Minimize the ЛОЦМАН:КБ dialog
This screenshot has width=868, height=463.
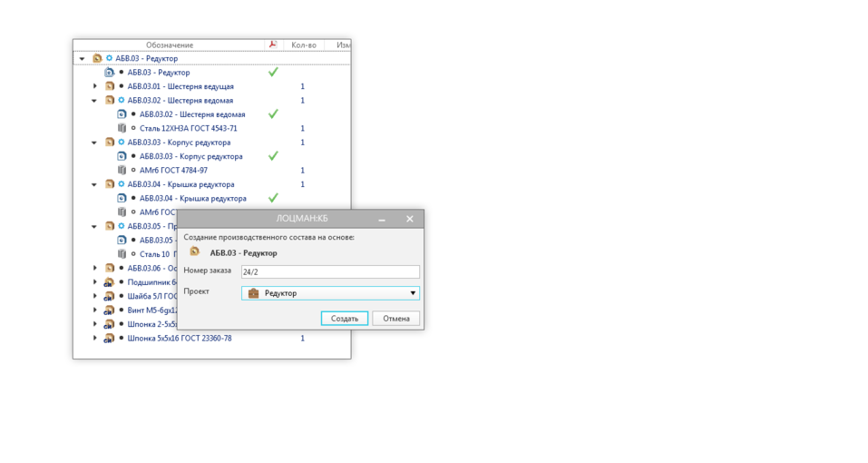(382, 219)
